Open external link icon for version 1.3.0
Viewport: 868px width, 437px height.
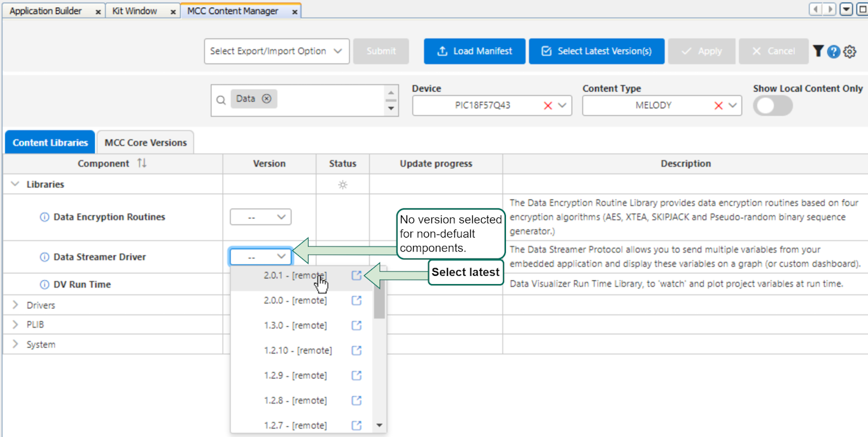point(356,326)
